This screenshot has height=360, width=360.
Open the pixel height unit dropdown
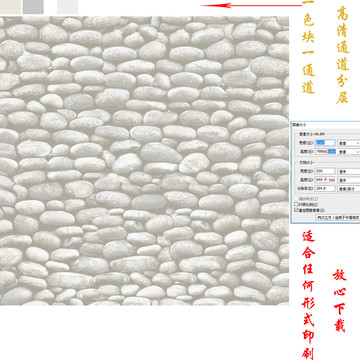click(x=349, y=151)
